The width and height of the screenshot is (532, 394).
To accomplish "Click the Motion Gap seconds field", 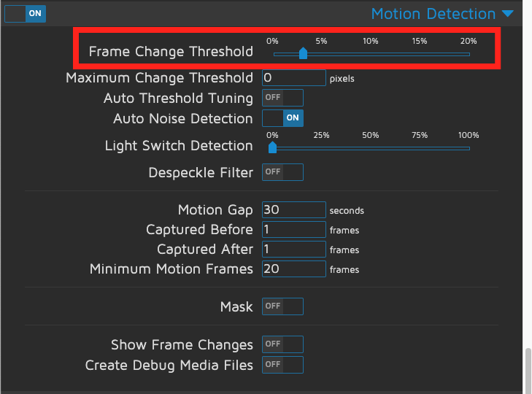I will 293,210.
